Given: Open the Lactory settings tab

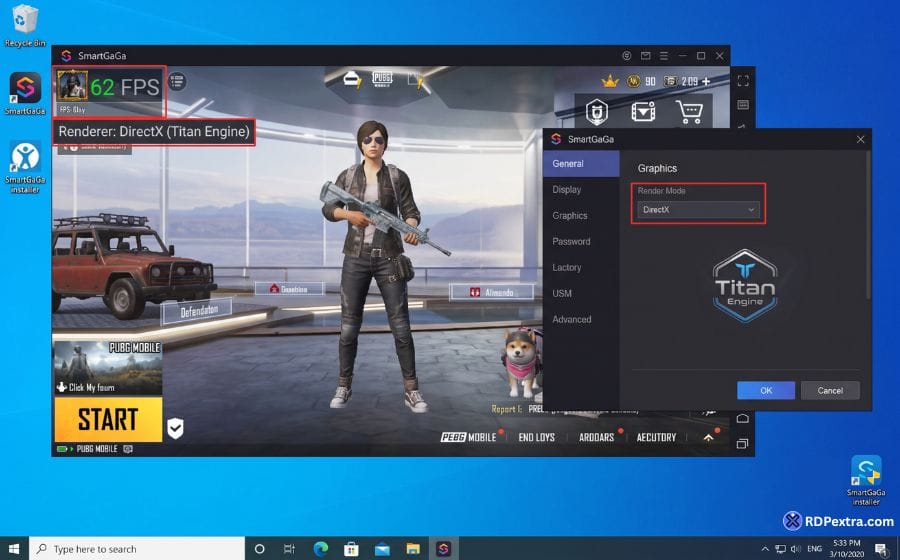Looking at the screenshot, I should click(x=581, y=267).
